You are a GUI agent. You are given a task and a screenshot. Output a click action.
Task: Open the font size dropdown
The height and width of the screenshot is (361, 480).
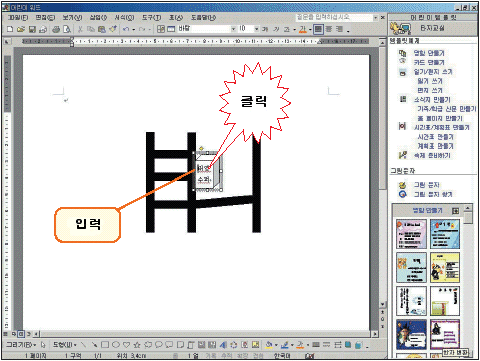[257, 29]
